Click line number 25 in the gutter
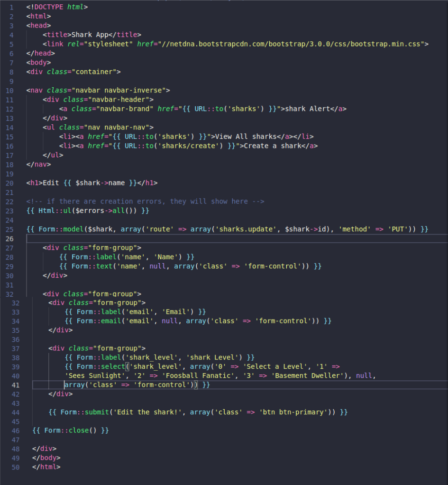 tap(9, 230)
